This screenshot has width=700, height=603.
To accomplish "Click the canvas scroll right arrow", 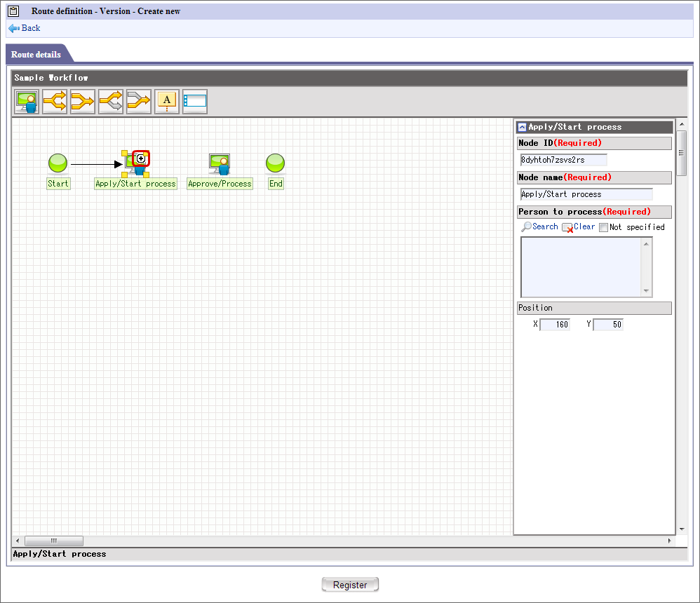I will click(x=669, y=541).
